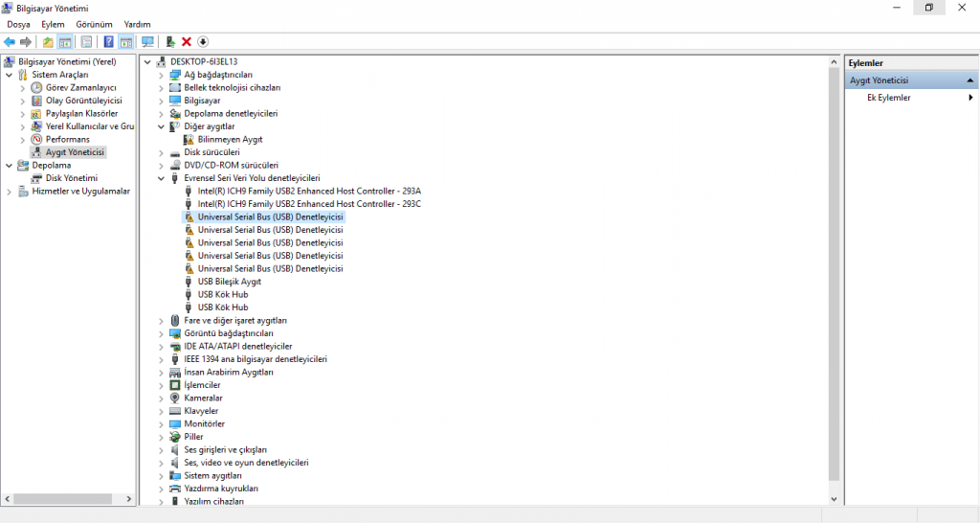Click Fare ve diğer işaret aygıtları icon
980x523 pixels.
point(175,320)
